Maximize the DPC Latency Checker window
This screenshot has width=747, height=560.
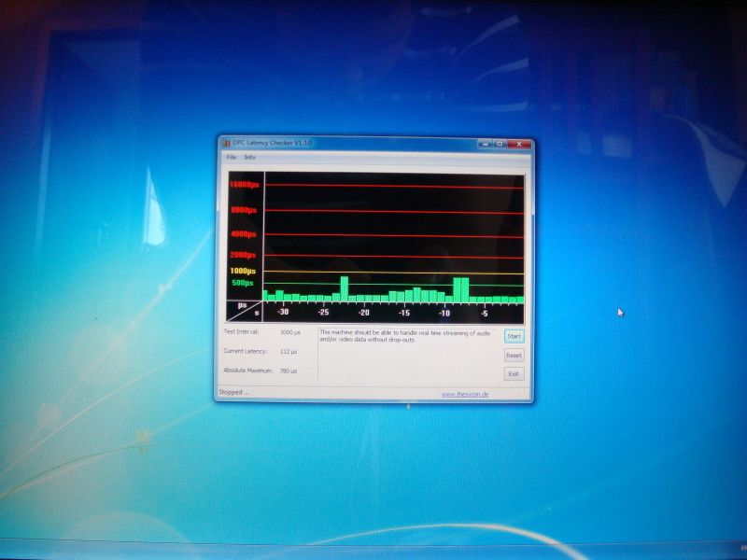coord(499,144)
